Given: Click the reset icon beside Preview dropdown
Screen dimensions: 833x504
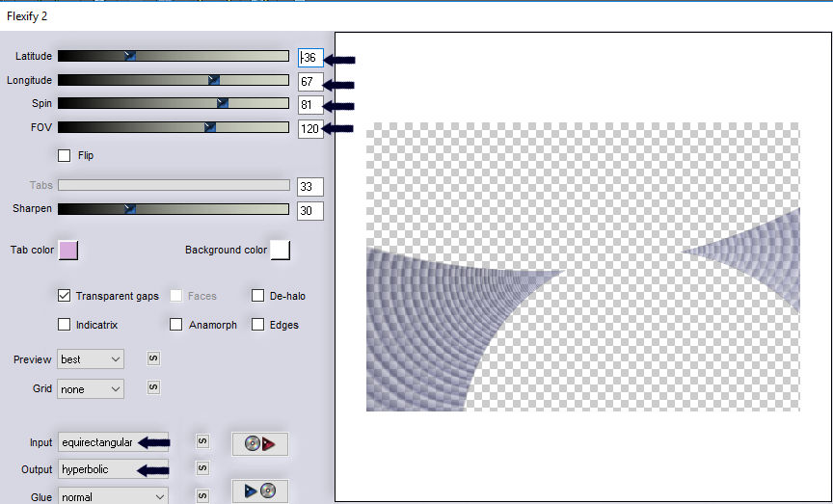Looking at the screenshot, I should (153, 358).
